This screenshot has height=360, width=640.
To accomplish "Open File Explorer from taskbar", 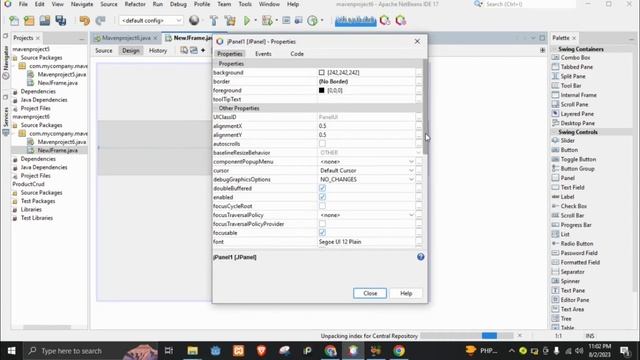I will pyautogui.click(x=192, y=351).
